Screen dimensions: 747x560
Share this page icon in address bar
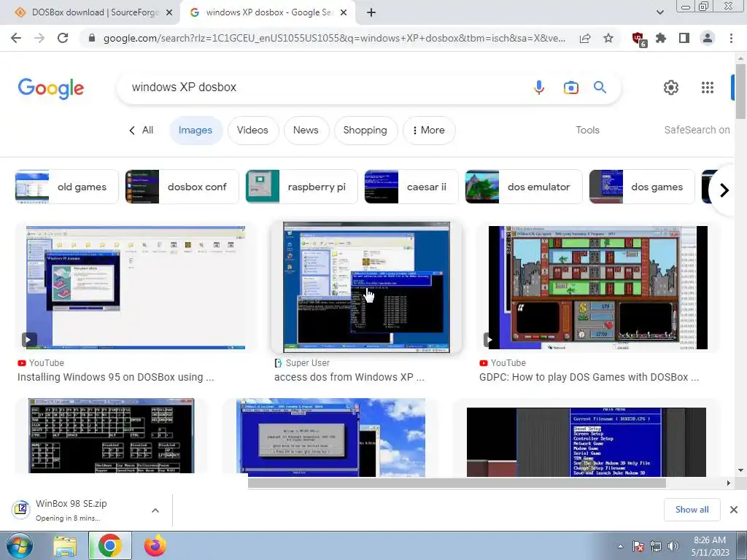point(585,38)
